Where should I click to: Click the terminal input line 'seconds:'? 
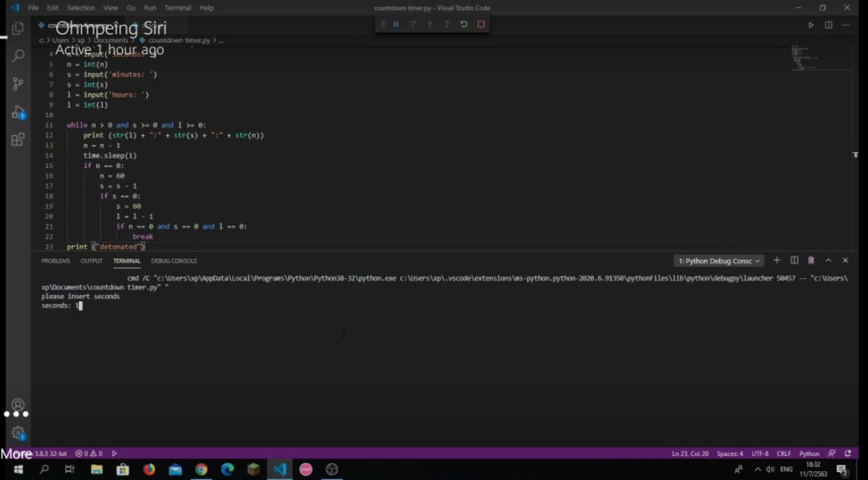(x=61, y=306)
